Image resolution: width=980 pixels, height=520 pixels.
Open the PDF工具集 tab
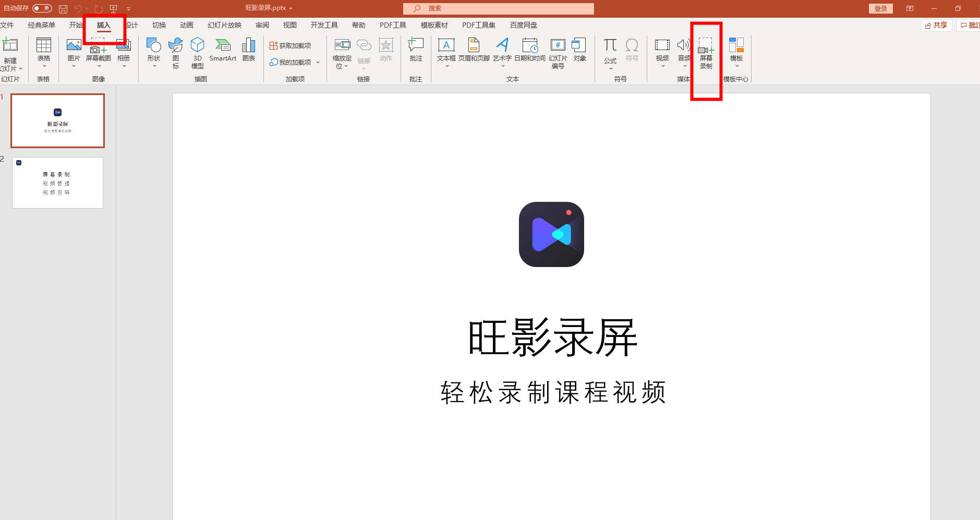click(479, 25)
